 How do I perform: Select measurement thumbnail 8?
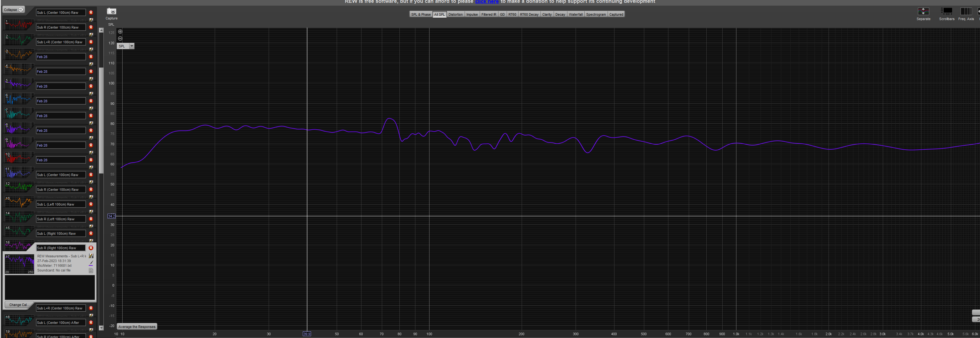coord(19,128)
